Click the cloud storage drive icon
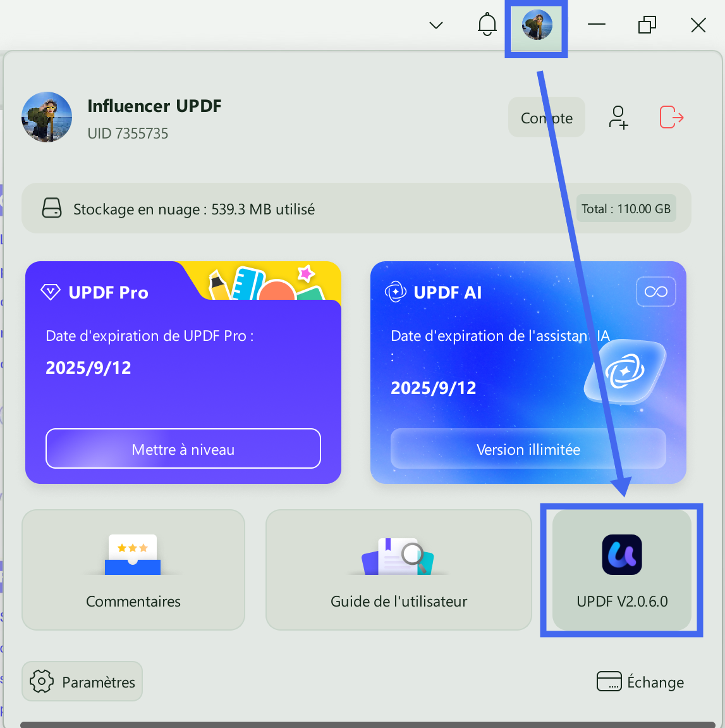Viewport: 725px width, 728px height. coord(51,208)
